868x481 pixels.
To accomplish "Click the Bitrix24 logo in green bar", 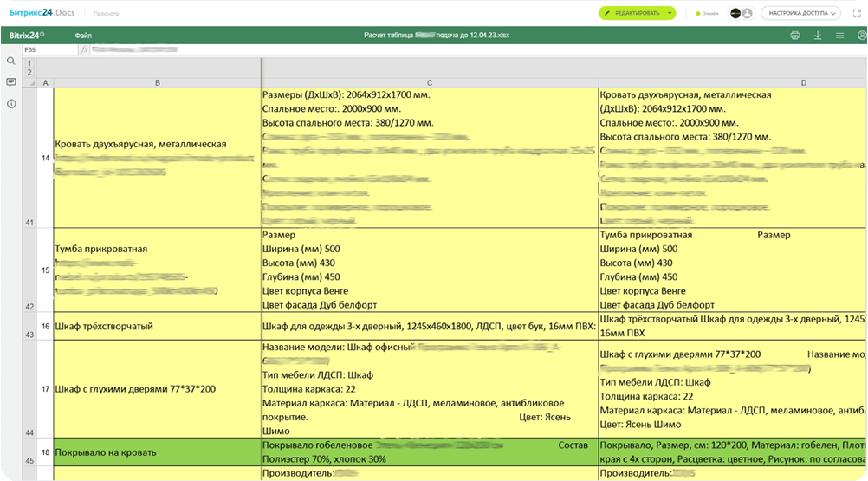I will point(27,35).
